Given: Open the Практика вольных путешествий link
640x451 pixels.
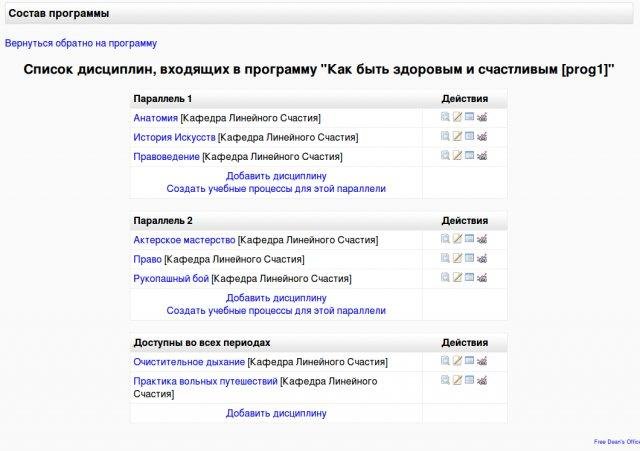Looking at the screenshot, I should pyautogui.click(x=205, y=381).
